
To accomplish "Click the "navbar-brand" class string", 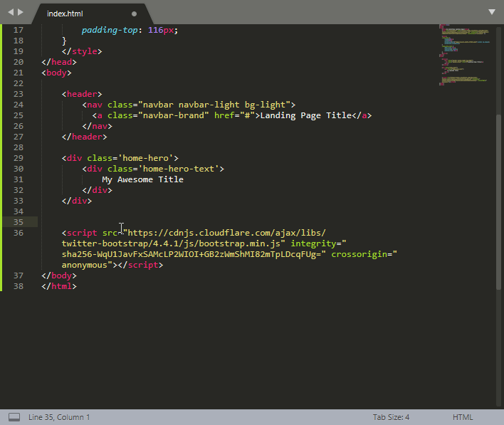I will pos(174,115).
